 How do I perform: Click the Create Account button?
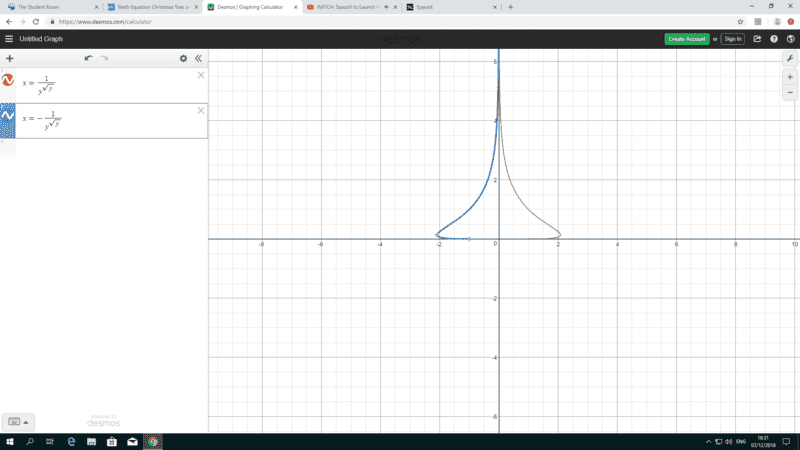coord(686,39)
